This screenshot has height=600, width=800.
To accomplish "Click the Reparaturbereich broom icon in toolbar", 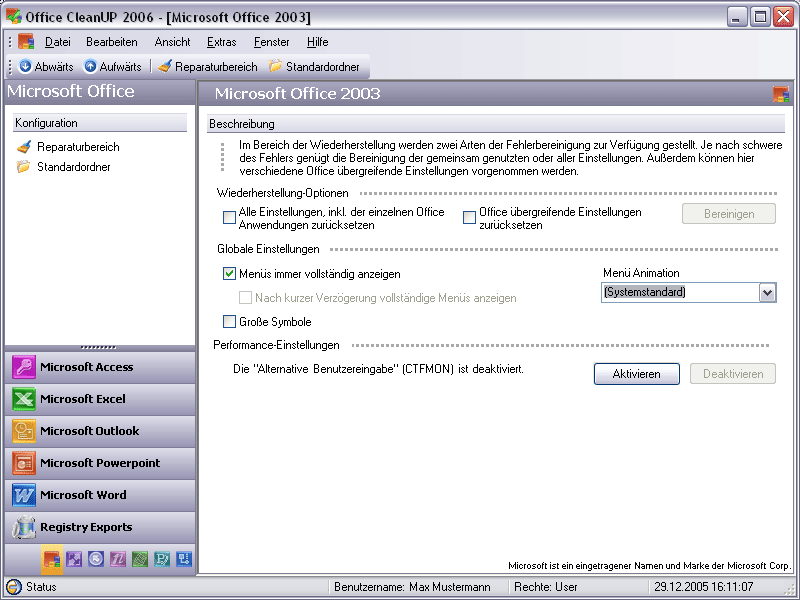I will pyautogui.click(x=164, y=66).
